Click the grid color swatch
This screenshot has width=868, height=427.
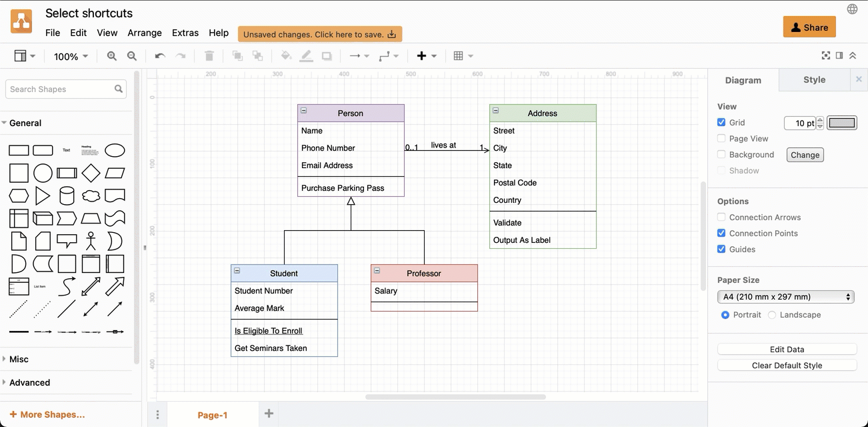pos(842,123)
